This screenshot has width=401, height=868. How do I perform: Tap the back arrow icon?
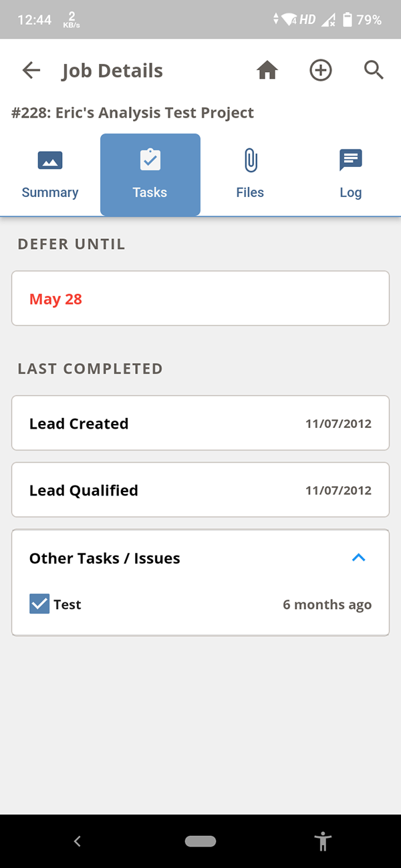point(31,70)
